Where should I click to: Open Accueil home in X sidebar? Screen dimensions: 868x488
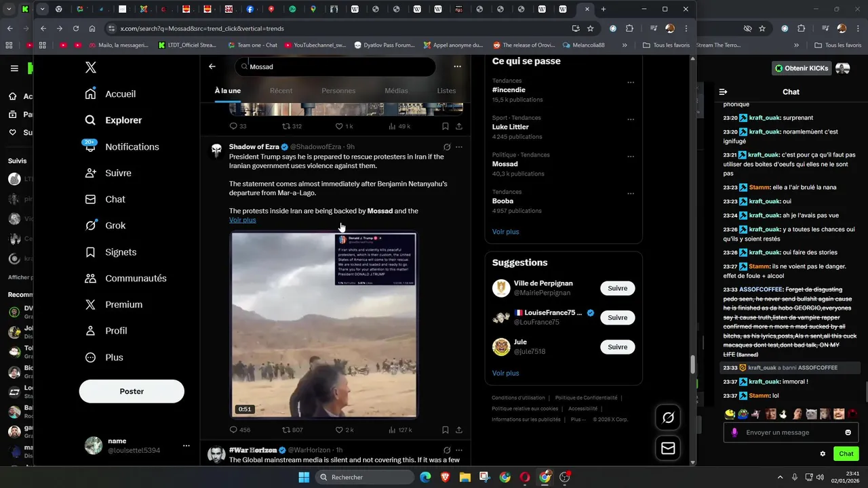point(110,94)
